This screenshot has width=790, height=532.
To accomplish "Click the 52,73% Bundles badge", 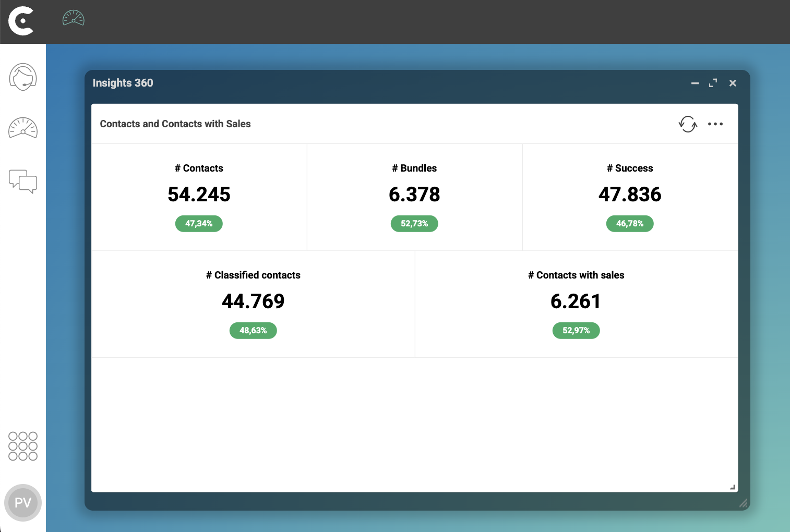I will point(414,224).
